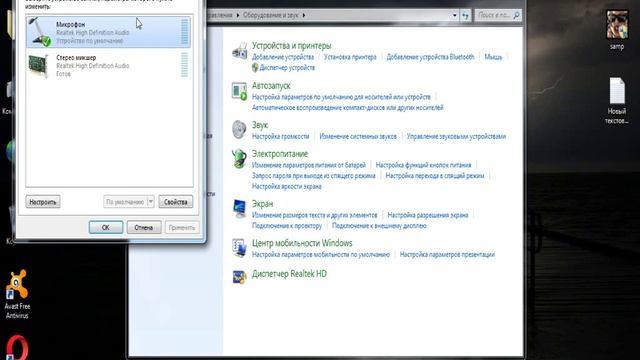
Task: Open Диспетчер устройств link
Action: click(287, 68)
